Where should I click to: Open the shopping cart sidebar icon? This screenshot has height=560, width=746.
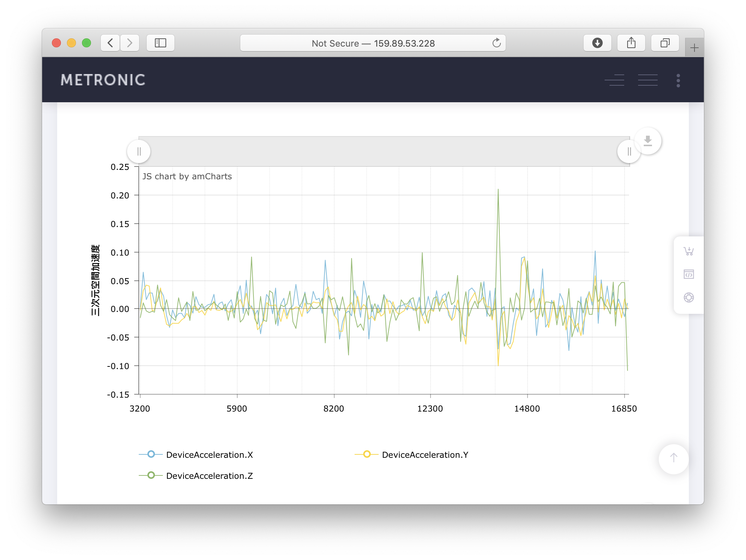(688, 251)
